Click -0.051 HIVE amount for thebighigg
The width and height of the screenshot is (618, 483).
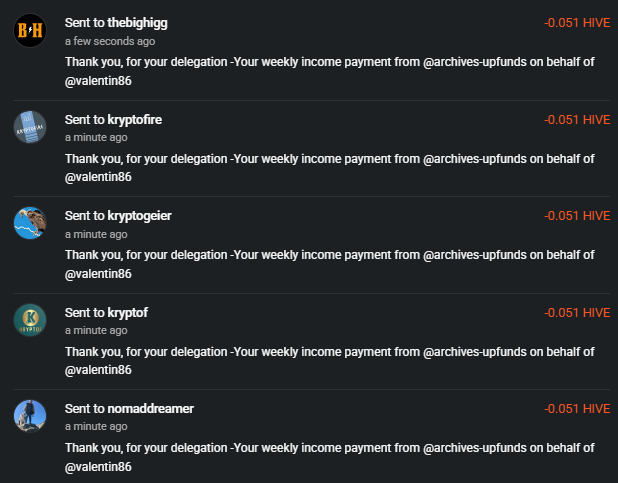click(577, 23)
